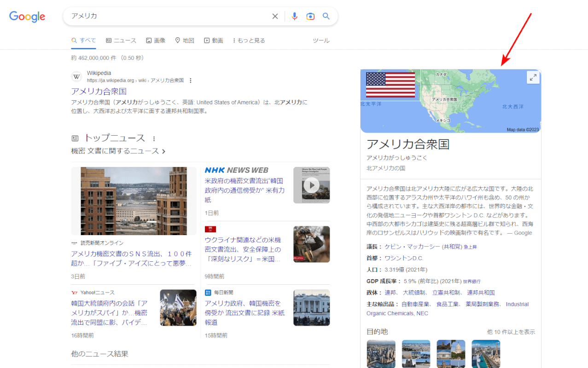Viewport: 588px width, 368px height.
Task: Open the 大統領制 link
Action: tap(414, 293)
